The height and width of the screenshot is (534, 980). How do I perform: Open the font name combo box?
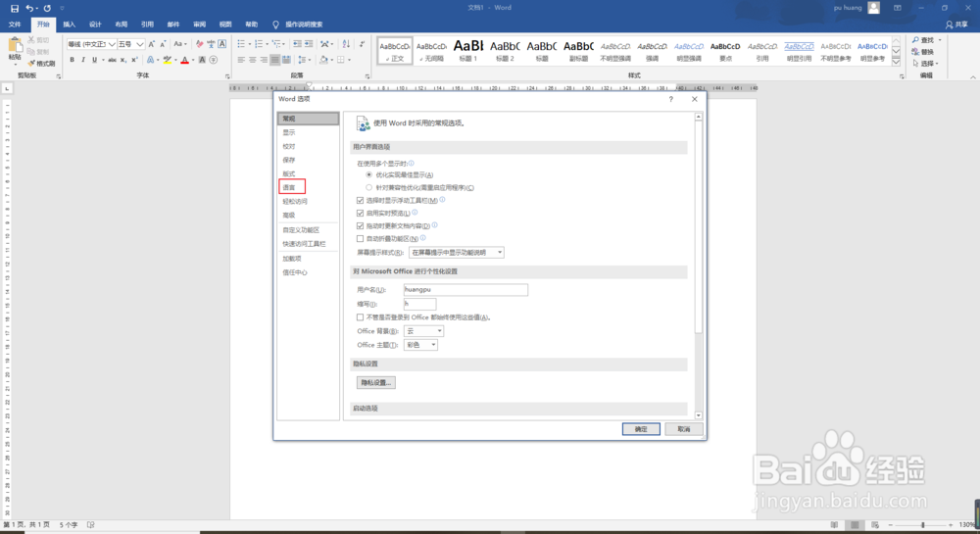91,44
